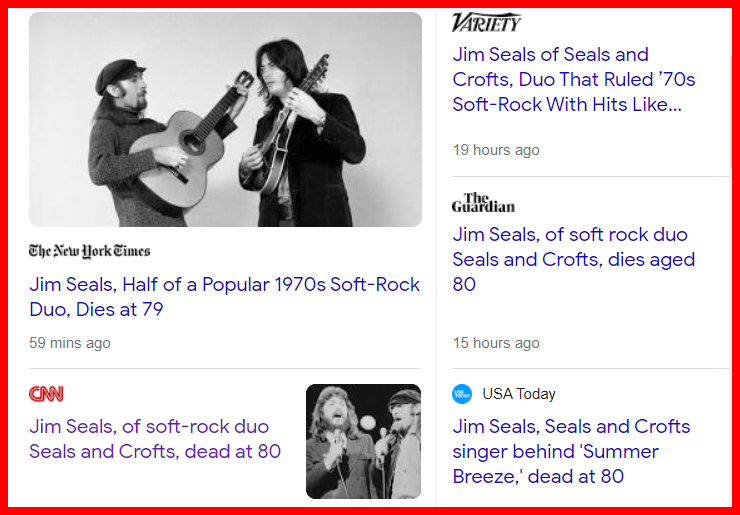
Task: Click the "59 mins ago" timestamp
Action: point(70,343)
